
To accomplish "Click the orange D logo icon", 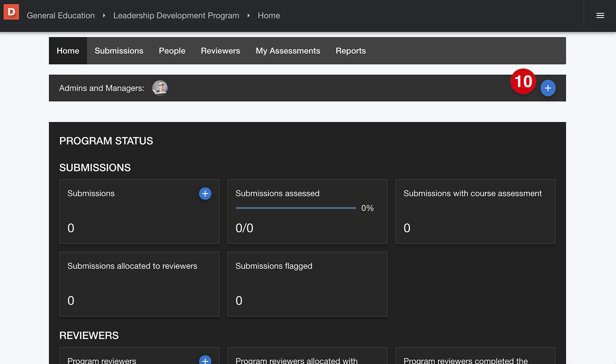I will click(11, 12).
